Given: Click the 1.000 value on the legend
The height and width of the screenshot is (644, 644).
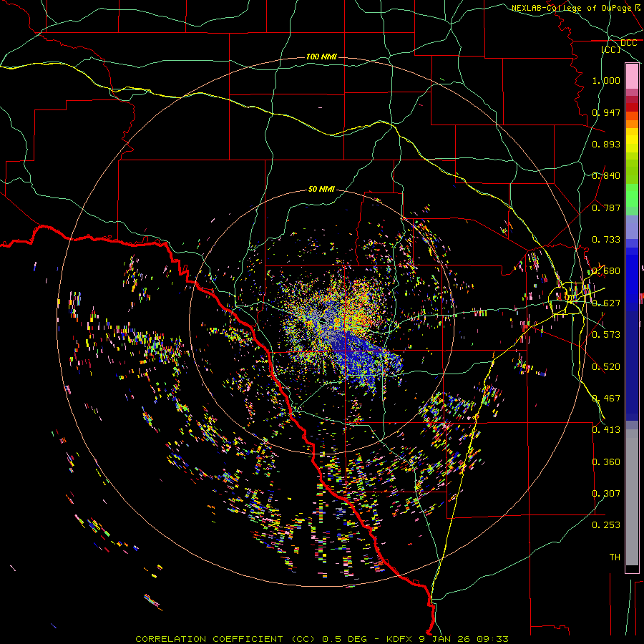Looking at the screenshot, I should pyautogui.click(x=606, y=80).
